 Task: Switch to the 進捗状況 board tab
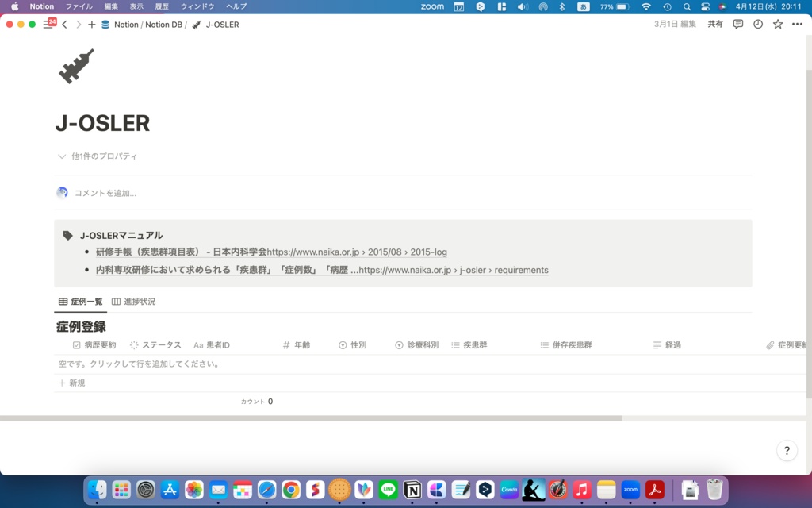point(133,302)
